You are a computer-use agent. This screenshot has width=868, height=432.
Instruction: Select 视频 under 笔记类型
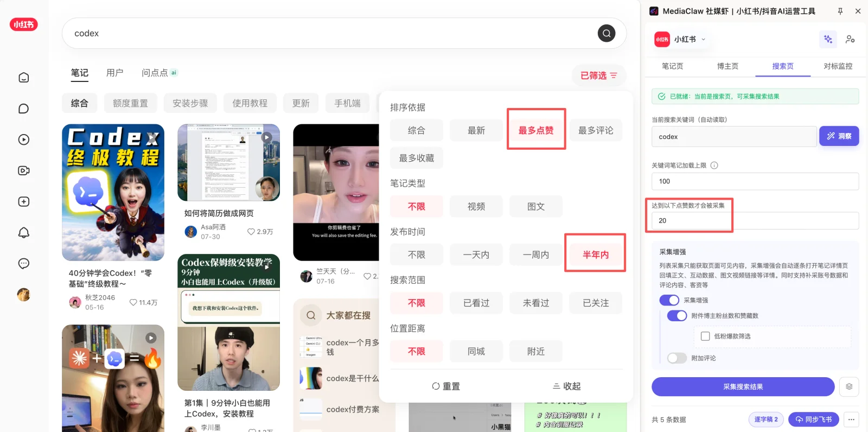(x=476, y=206)
